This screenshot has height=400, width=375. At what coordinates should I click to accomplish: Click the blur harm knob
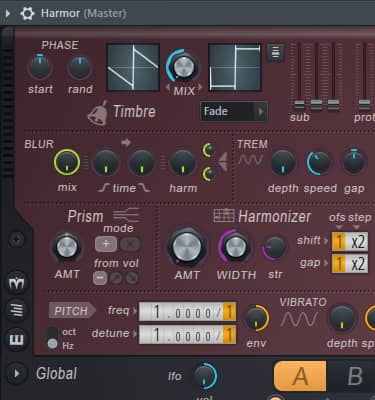pos(183,163)
